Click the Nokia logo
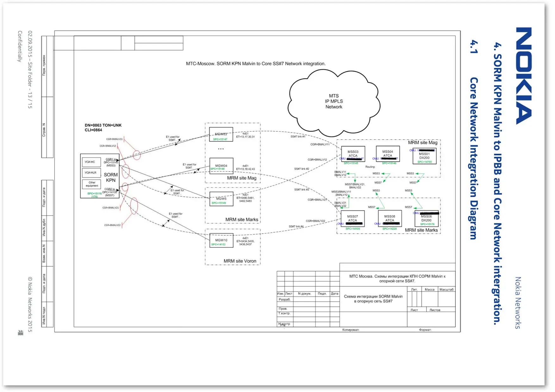555x392 pixels. coord(524,76)
